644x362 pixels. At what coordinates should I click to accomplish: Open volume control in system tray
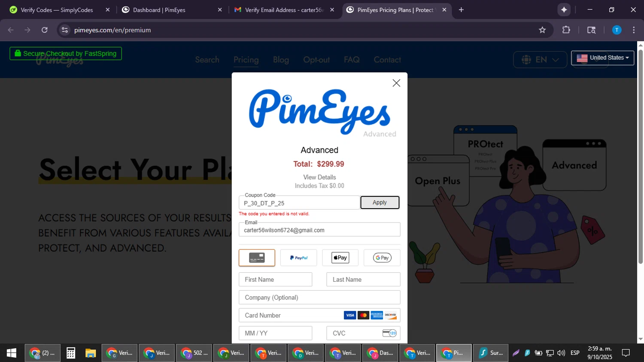click(x=561, y=353)
